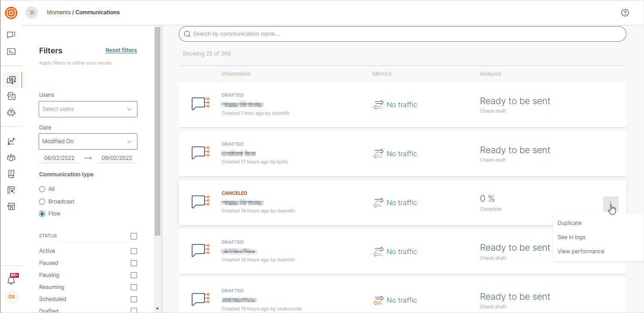The image size is (644, 313).
Task: Click the orange Infobip logo icon
Action: coord(11,13)
